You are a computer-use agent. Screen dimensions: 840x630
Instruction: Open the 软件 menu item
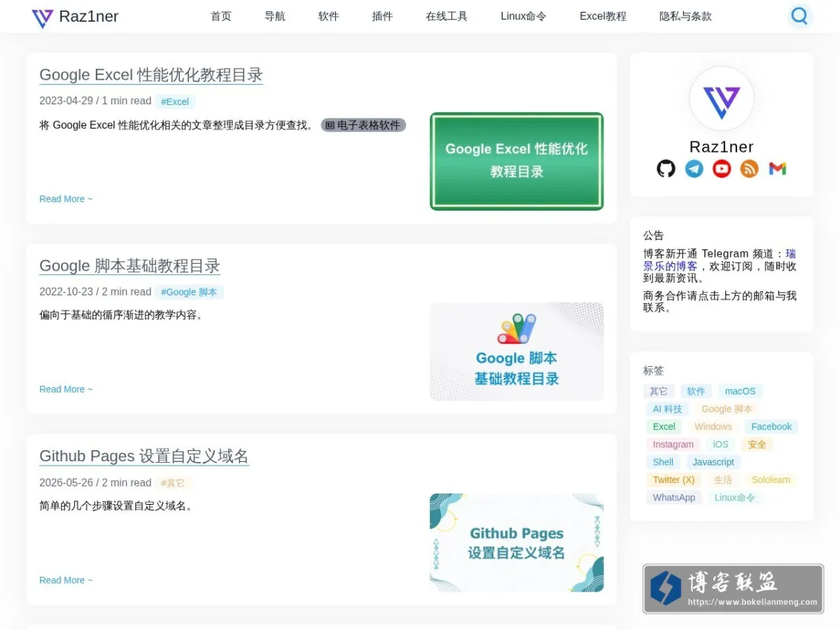click(328, 16)
